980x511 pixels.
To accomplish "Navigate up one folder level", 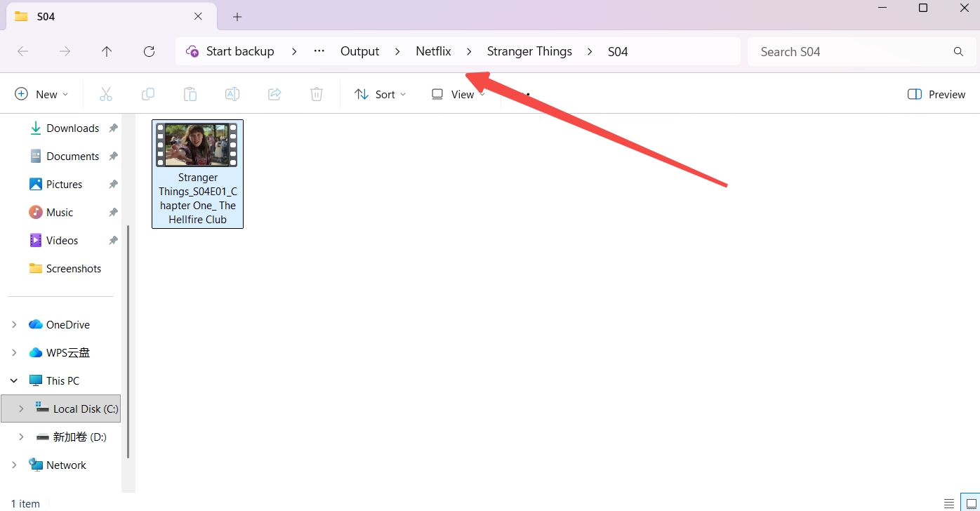I will coord(107,51).
